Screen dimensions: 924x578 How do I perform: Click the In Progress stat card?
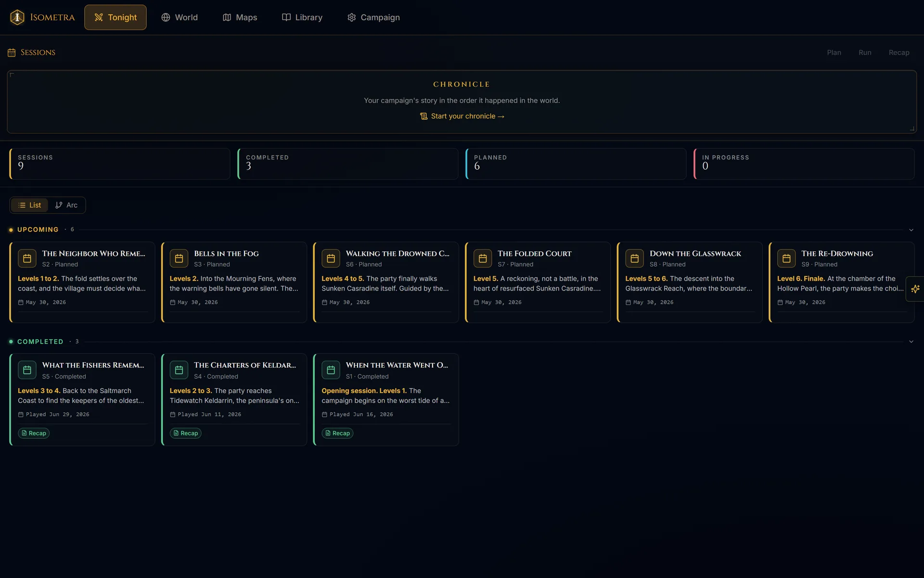[x=804, y=164]
